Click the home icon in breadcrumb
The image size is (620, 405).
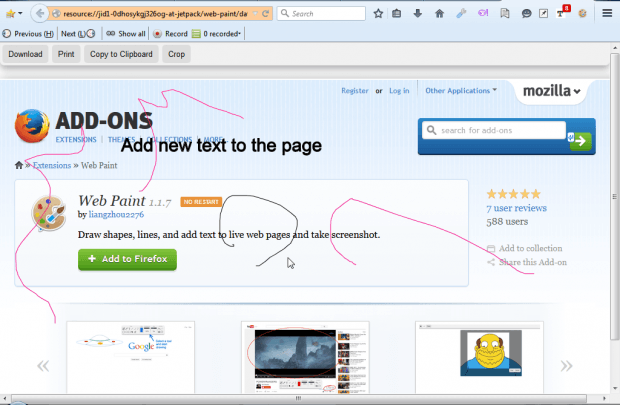(19, 166)
